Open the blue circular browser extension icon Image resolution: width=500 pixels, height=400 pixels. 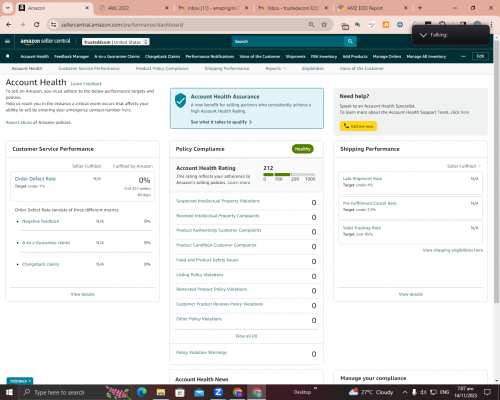(400, 25)
